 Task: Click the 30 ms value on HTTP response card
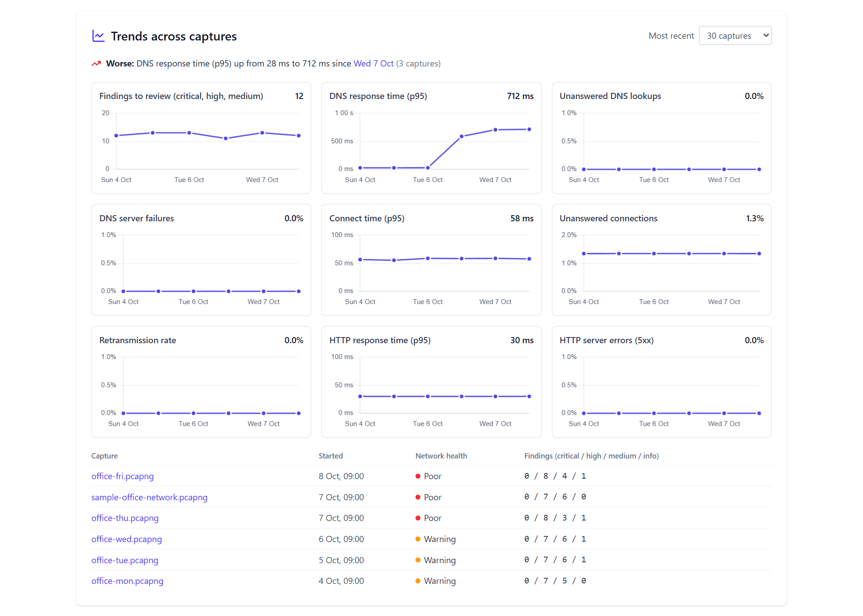pyautogui.click(x=522, y=340)
